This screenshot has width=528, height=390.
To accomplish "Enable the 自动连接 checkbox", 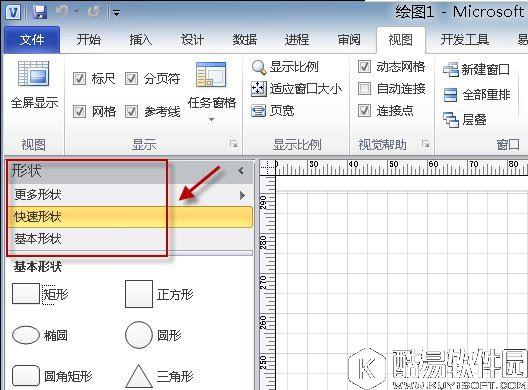I will click(x=364, y=89).
